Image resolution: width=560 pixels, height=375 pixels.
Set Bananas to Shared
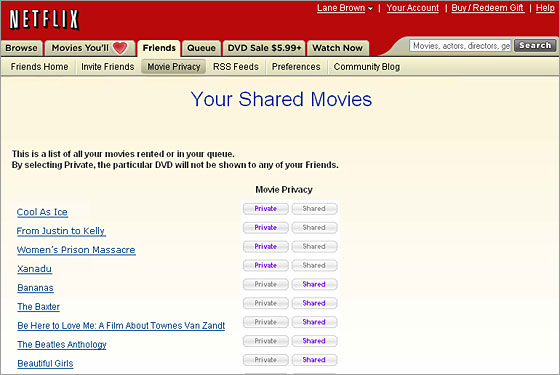(x=314, y=285)
